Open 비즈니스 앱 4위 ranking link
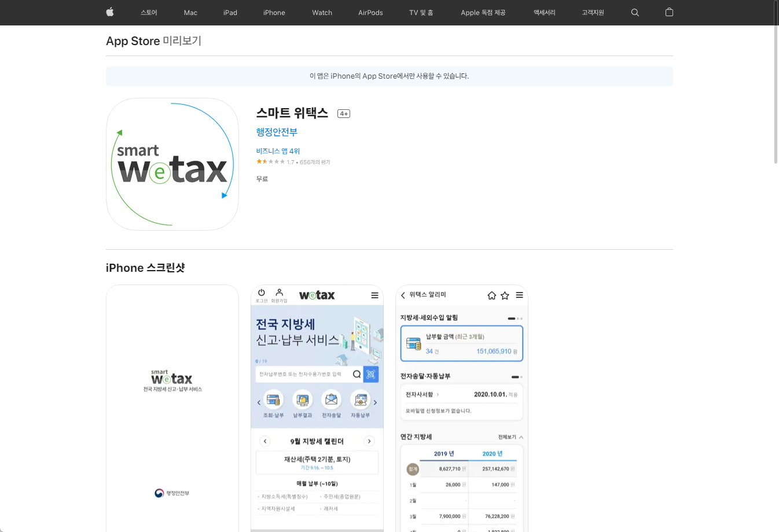 278,151
